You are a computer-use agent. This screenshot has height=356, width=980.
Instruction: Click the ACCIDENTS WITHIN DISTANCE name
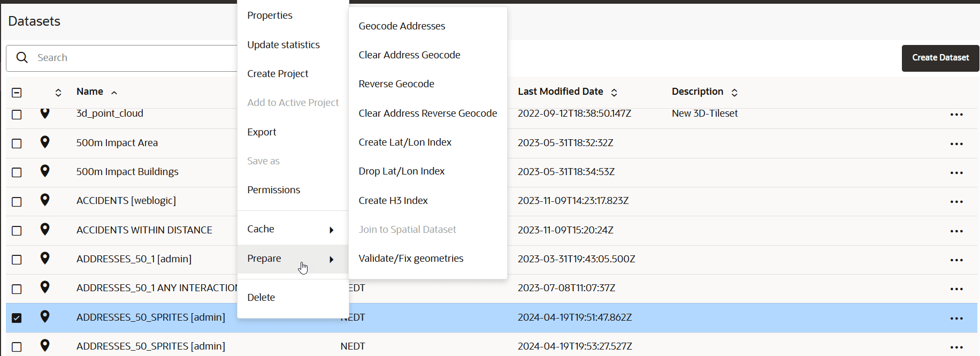click(x=144, y=230)
